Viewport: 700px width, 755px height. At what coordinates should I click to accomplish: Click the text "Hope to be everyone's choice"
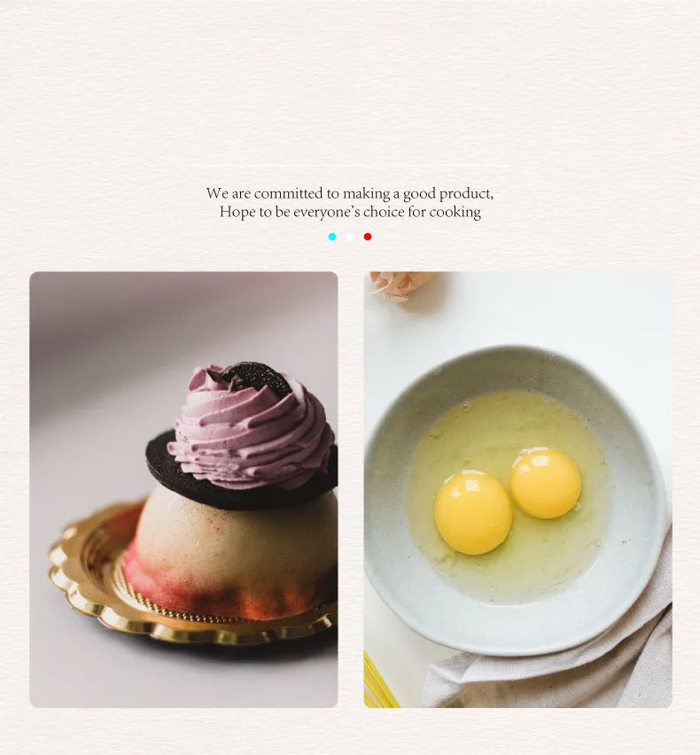click(312, 212)
